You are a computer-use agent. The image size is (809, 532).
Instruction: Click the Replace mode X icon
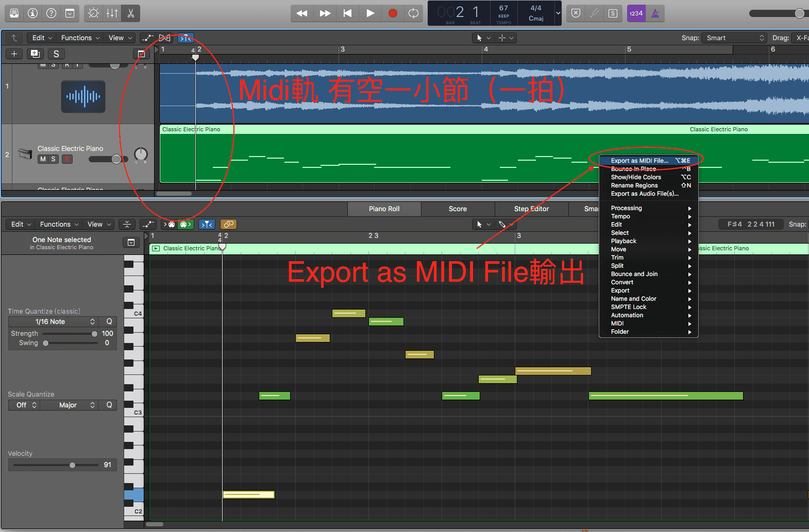(x=576, y=13)
